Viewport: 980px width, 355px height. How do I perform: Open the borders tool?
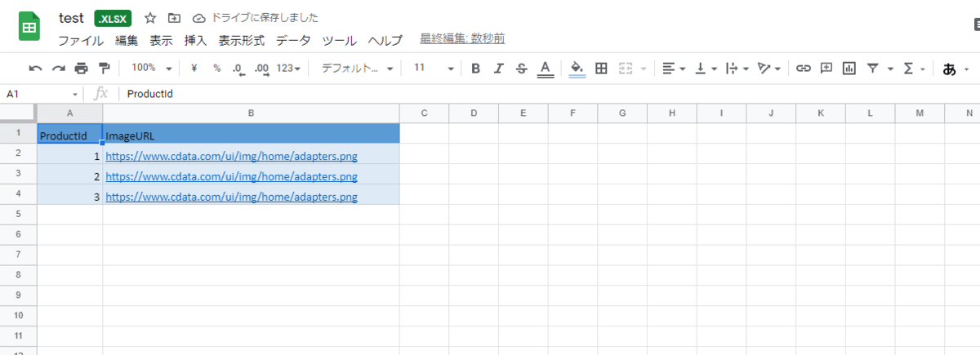pyautogui.click(x=601, y=69)
